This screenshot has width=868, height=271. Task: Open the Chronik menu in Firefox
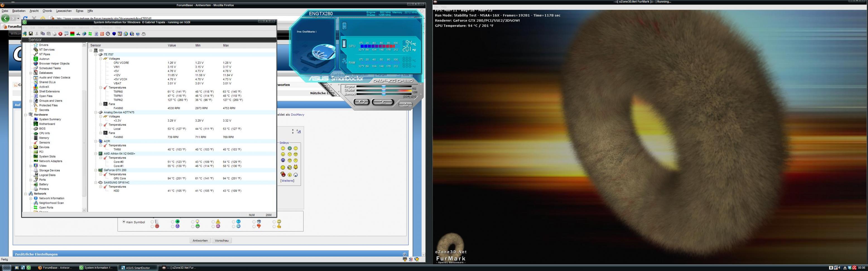(47, 11)
